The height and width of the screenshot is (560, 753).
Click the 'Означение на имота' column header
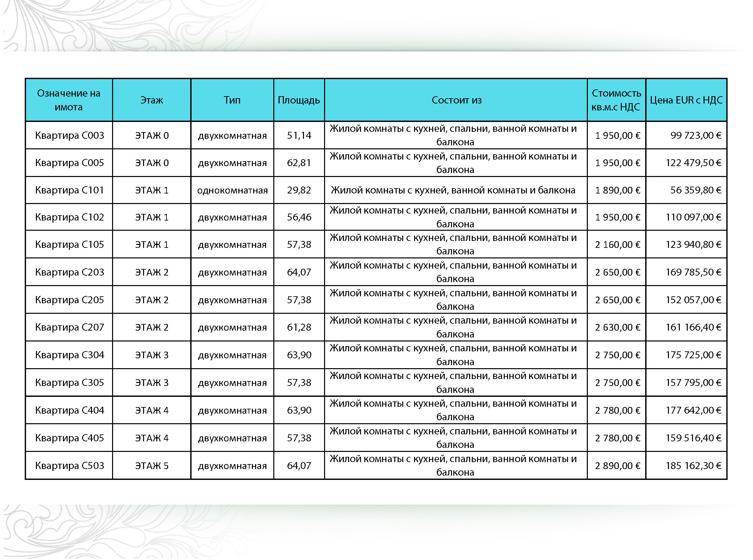(69, 100)
